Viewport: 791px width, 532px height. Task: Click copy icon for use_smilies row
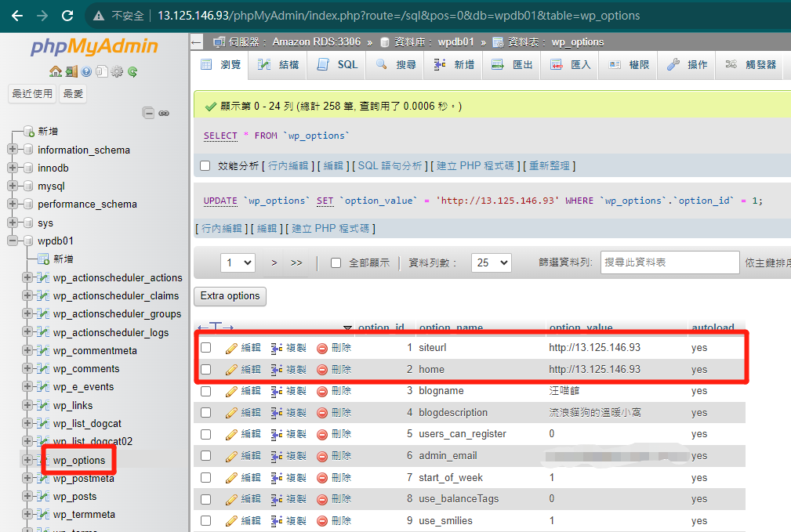tap(277, 521)
